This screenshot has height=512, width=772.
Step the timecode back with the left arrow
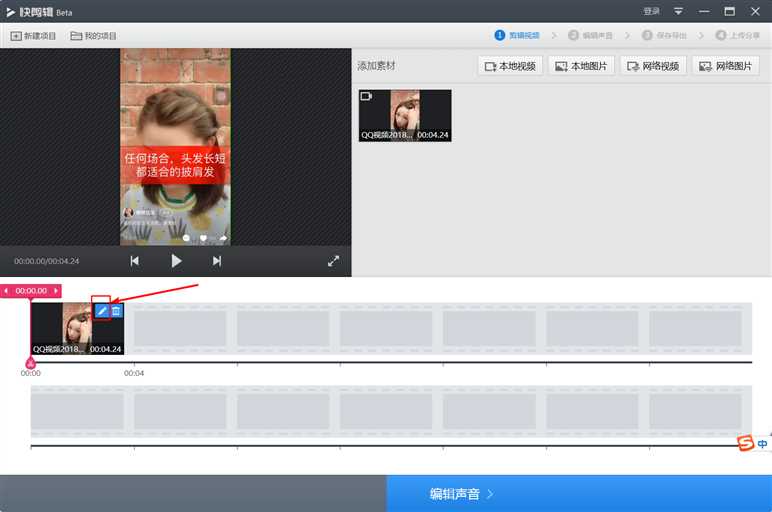(6, 291)
